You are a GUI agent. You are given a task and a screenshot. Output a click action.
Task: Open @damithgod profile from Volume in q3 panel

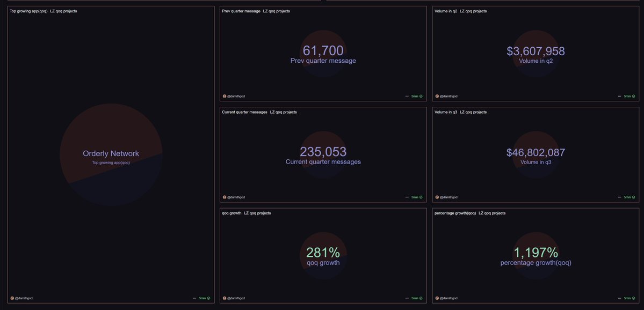click(448, 197)
